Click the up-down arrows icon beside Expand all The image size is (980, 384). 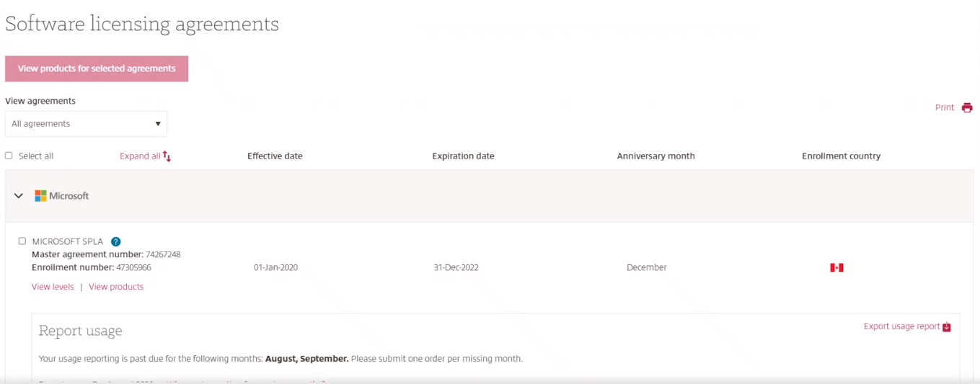click(167, 156)
